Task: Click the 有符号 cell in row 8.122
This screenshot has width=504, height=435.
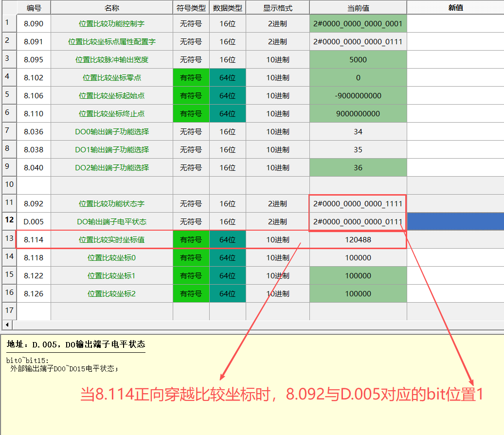Action: tap(191, 275)
